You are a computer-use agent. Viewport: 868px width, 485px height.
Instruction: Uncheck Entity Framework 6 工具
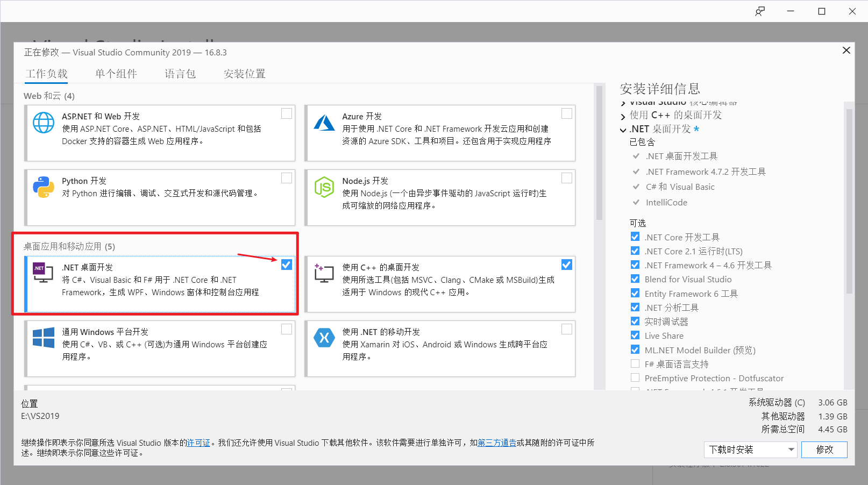pos(635,293)
